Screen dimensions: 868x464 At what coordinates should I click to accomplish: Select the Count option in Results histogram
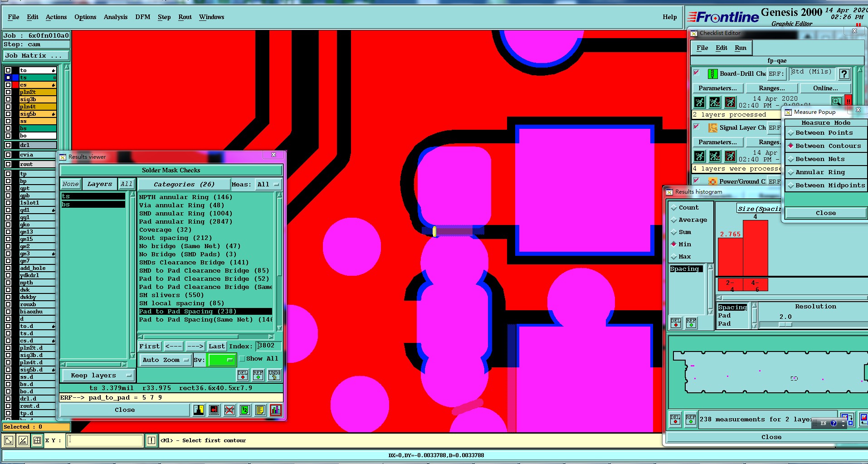pos(685,208)
